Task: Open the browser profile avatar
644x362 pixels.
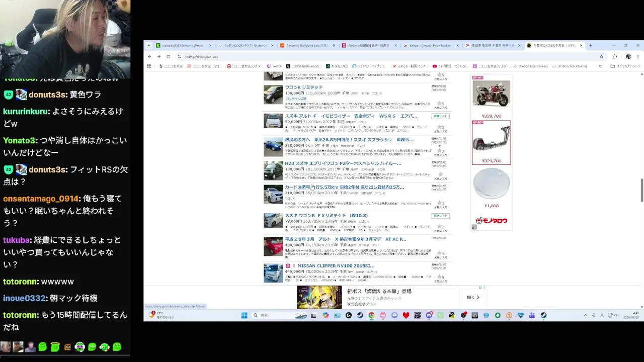Action: [x=628, y=56]
